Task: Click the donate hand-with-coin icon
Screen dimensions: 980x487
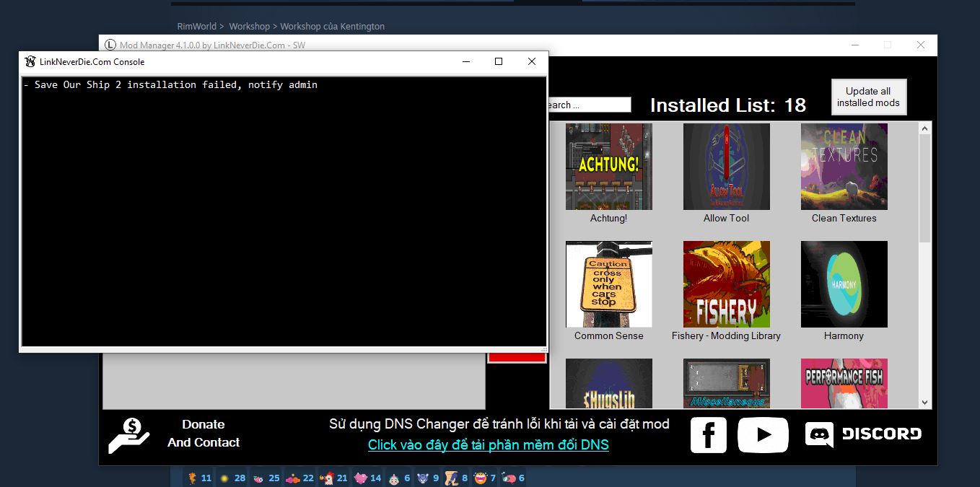Action: click(128, 435)
